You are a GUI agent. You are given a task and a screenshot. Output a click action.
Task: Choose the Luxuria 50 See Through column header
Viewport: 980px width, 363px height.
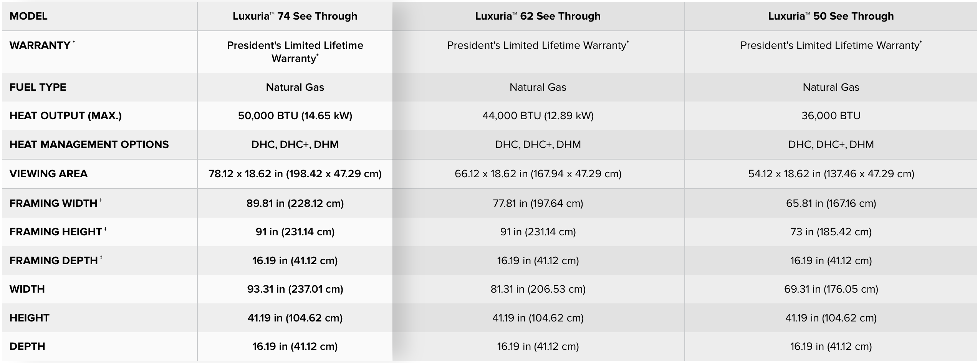pos(831,16)
